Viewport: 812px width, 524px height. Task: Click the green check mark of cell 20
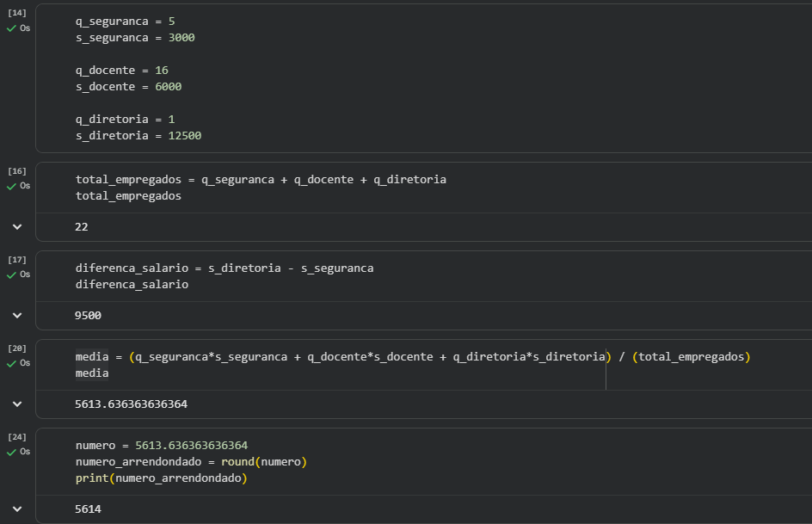coord(11,363)
